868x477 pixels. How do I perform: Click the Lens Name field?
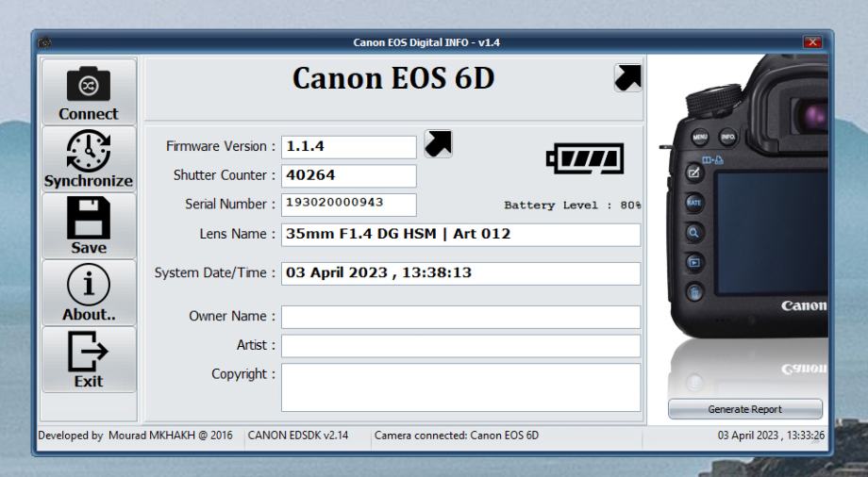point(460,235)
